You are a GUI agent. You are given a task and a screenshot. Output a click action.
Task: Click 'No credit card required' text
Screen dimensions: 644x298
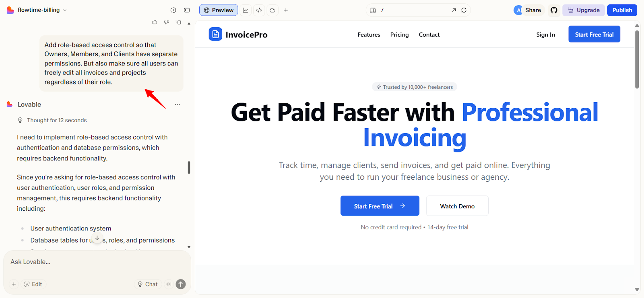point(391,227)
